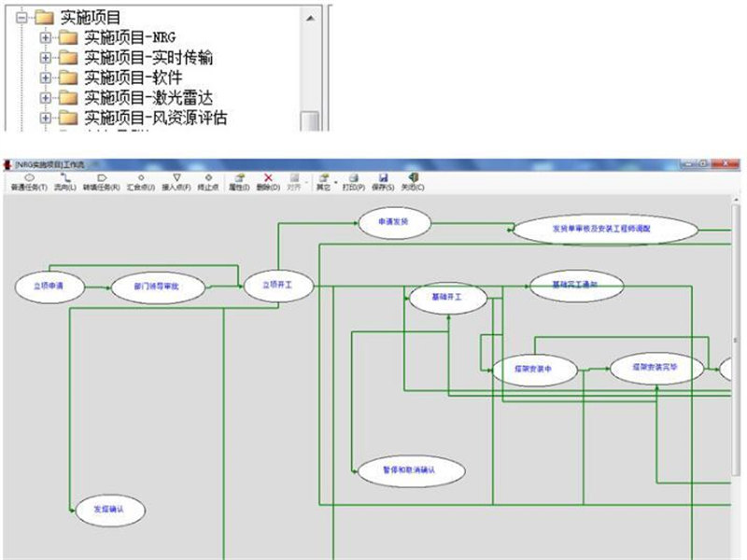Select the 流向(L) connector tool

click(65, 182)
